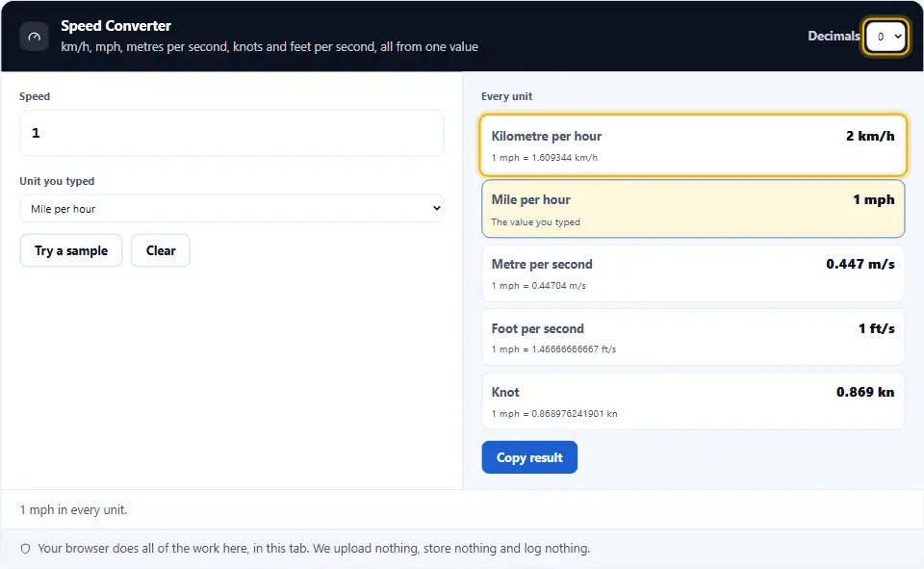924x569 pixels.
Task: Open the Decimals dropdown
Action: [x=885, y=37]
